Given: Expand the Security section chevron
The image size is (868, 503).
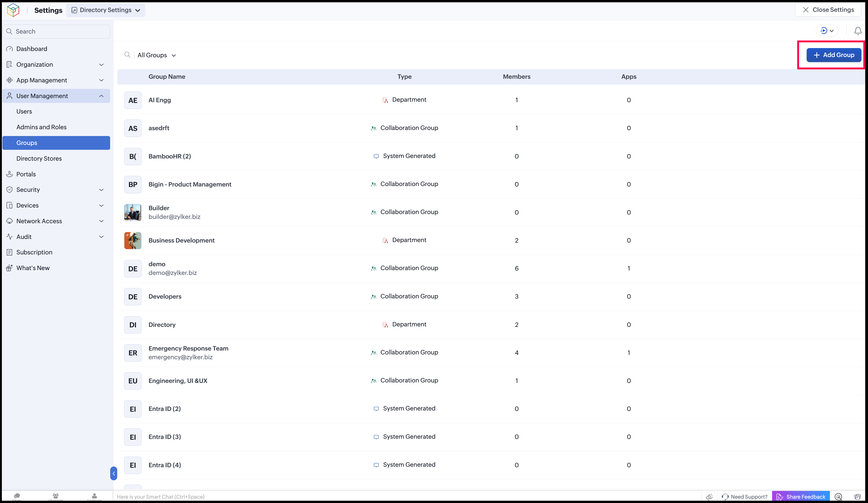Looking at the screenshot, I should point(101,189).
